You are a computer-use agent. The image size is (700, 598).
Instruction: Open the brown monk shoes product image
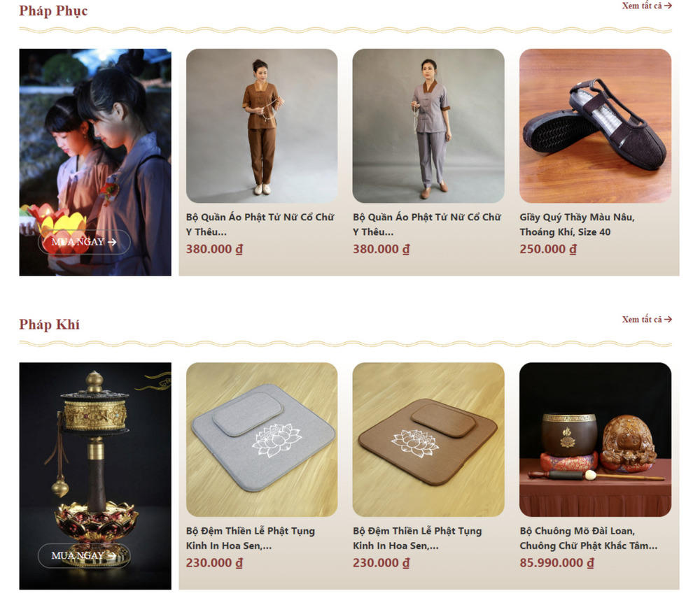[595, 126]
